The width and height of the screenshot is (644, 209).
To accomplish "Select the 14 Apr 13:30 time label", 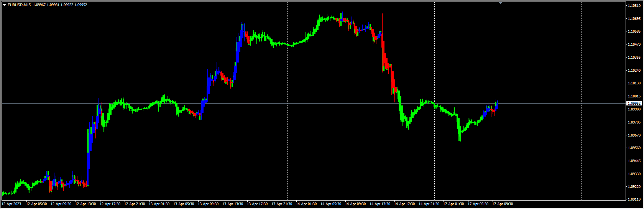I will [380, 204].
